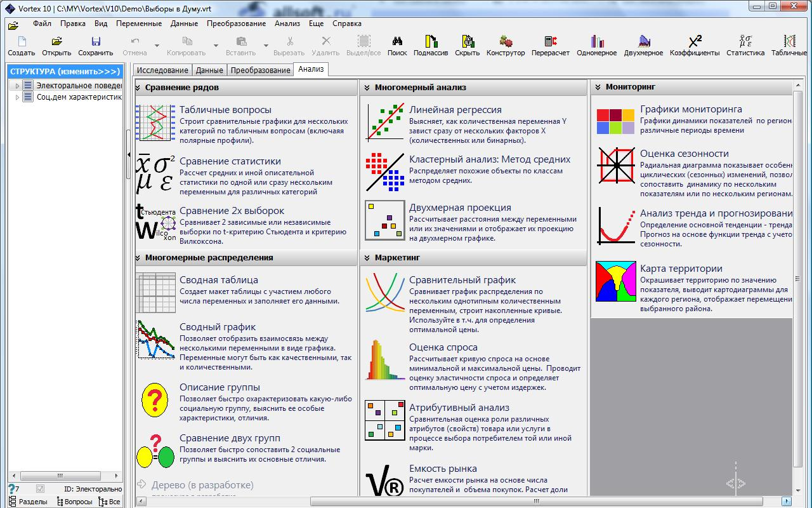The height and width of the screenshot is (508, 812).
Task: Open the Линейная регрессия scatter plot icon
Action: [385, 122]
